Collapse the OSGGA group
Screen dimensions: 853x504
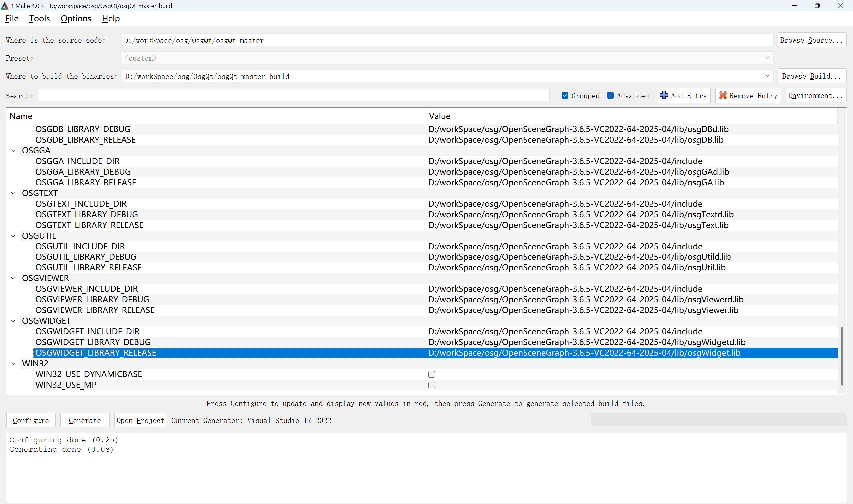13,151
